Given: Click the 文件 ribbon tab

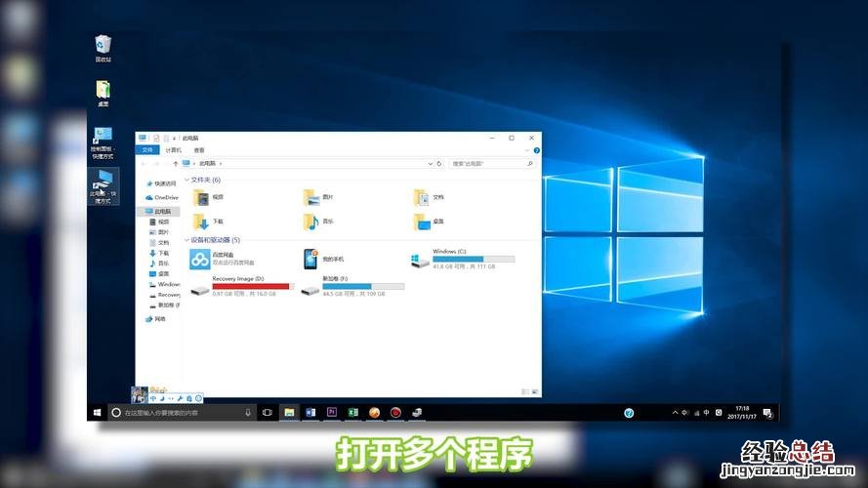Looking at the screenshot, I should 147,150.
